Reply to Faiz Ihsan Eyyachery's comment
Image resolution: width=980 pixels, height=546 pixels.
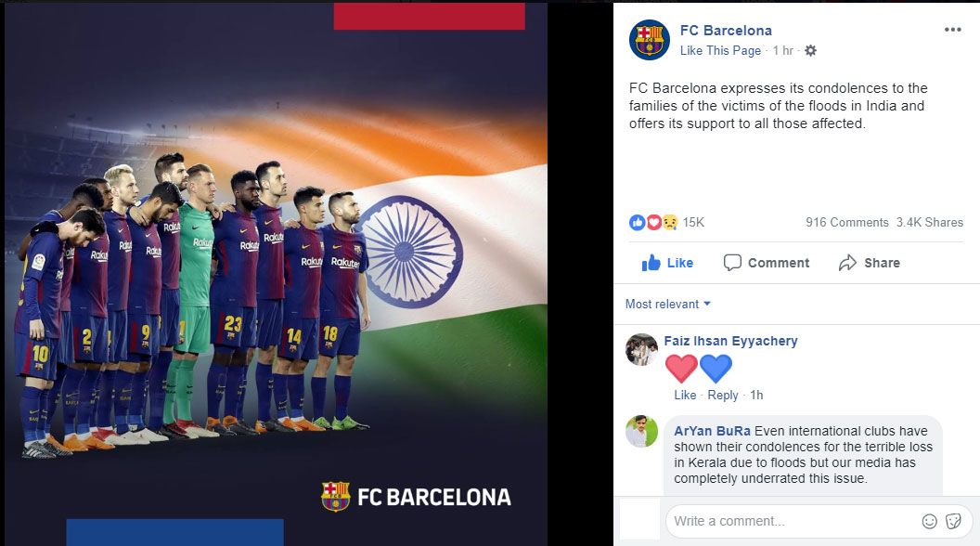[x=723, y=395]
